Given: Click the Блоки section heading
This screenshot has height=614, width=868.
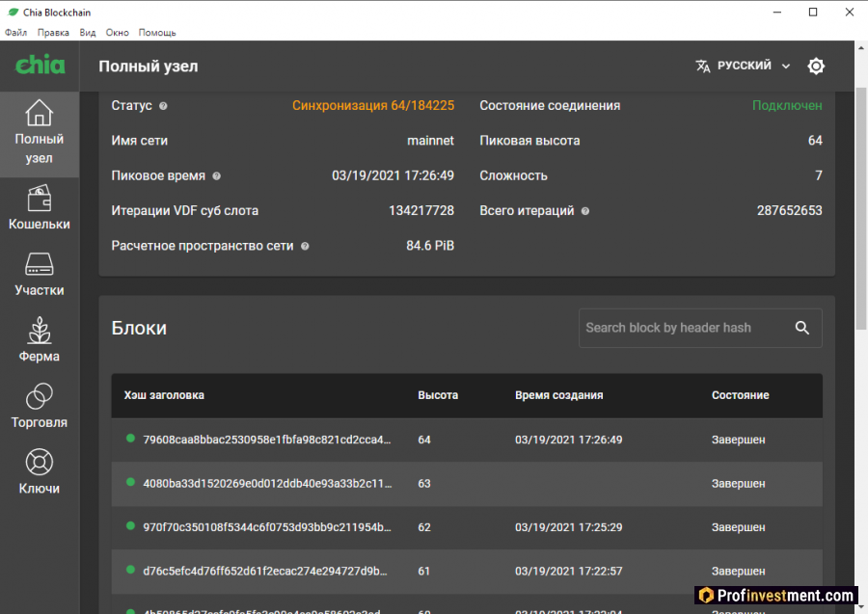Looking at the screenshot, I should 139,328.
